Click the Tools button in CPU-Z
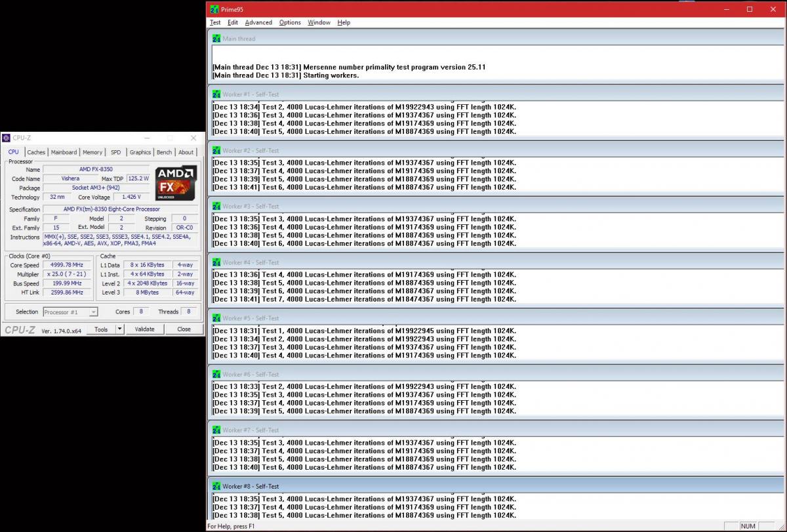The height and width of the screenshot is (532, 787). click(101, 329)
